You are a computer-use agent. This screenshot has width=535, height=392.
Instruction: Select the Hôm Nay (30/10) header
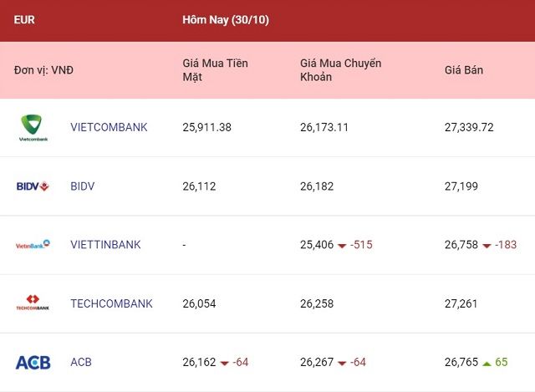tap(226, 19)
